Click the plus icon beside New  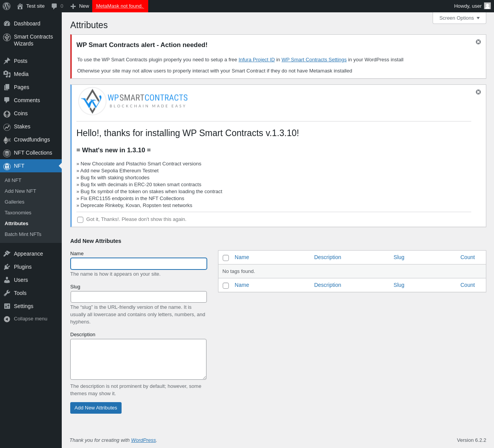pos(73,6)
